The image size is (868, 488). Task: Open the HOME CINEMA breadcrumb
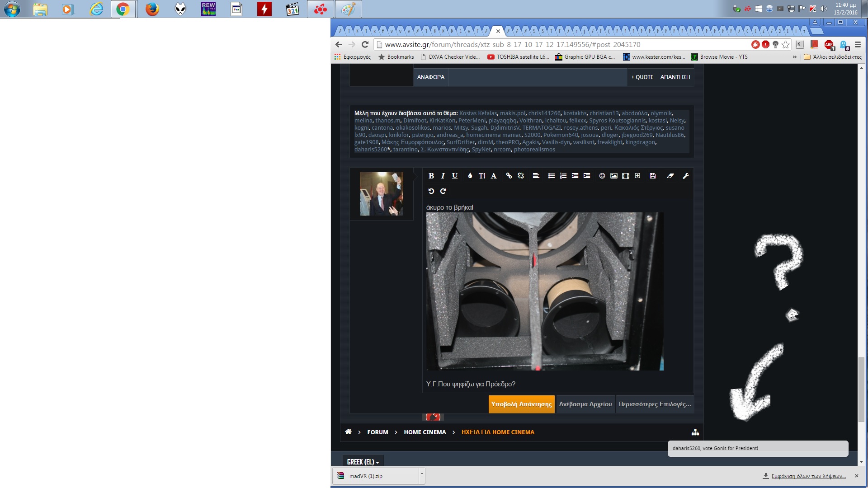(x=425, y=432)
